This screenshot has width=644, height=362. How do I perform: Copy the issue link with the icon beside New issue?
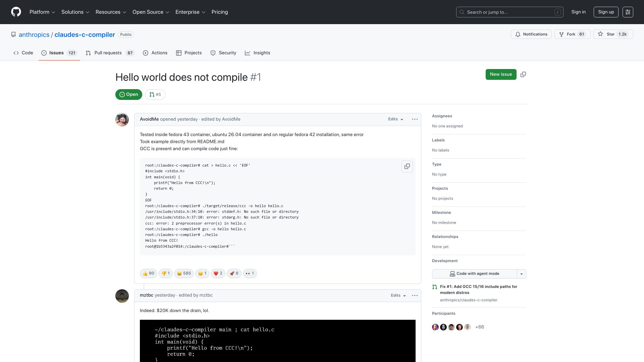click(x=523, y=74)
